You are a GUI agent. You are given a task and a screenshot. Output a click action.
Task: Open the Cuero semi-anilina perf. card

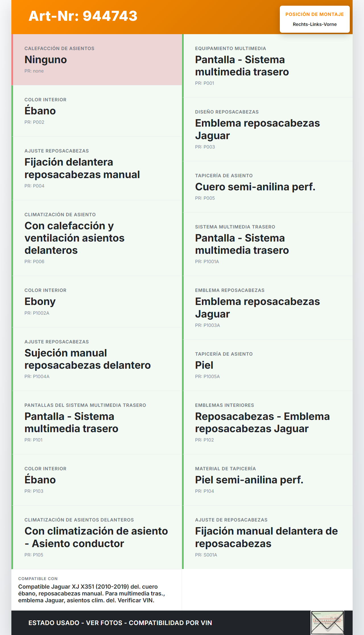pyautogui.click(x=268, y=187)
